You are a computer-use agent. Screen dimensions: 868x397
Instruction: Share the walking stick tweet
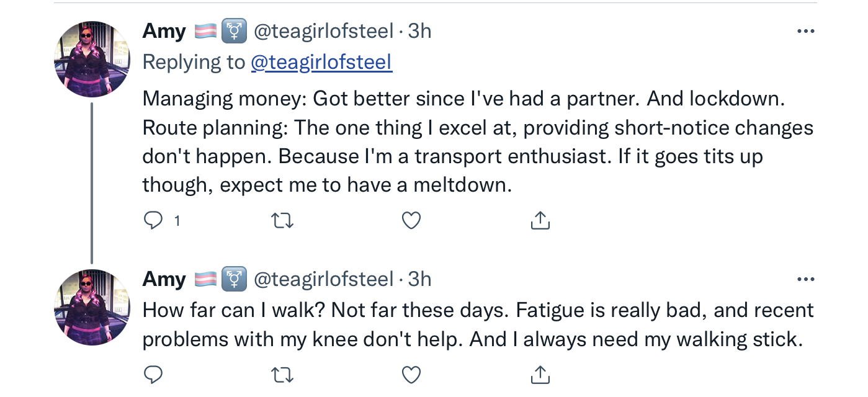click(x=540, y=374)
